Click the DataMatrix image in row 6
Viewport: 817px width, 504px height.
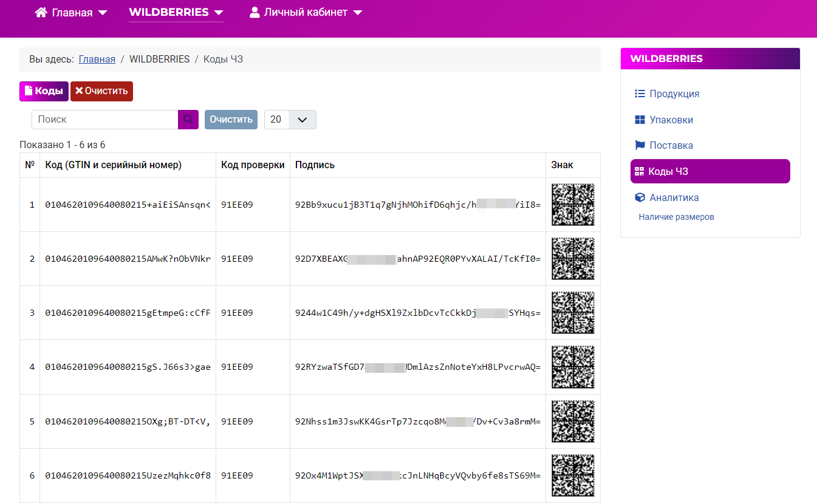(x=572, y=475)
